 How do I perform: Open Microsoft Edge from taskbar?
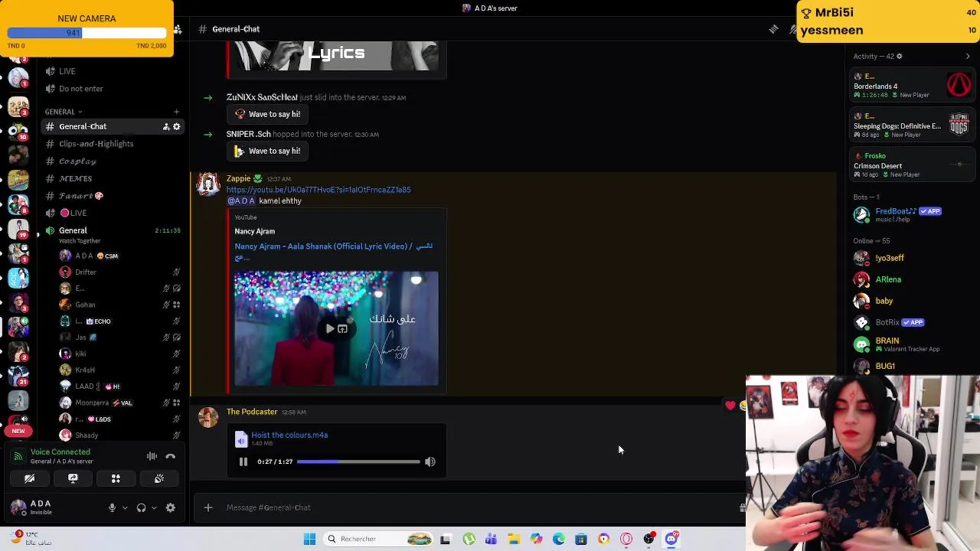coord(559,539)
